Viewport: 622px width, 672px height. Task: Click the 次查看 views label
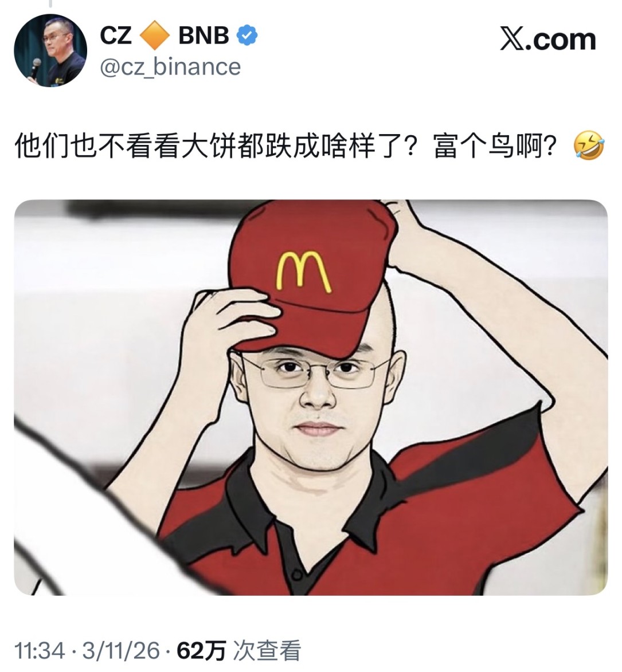point(267,650)
